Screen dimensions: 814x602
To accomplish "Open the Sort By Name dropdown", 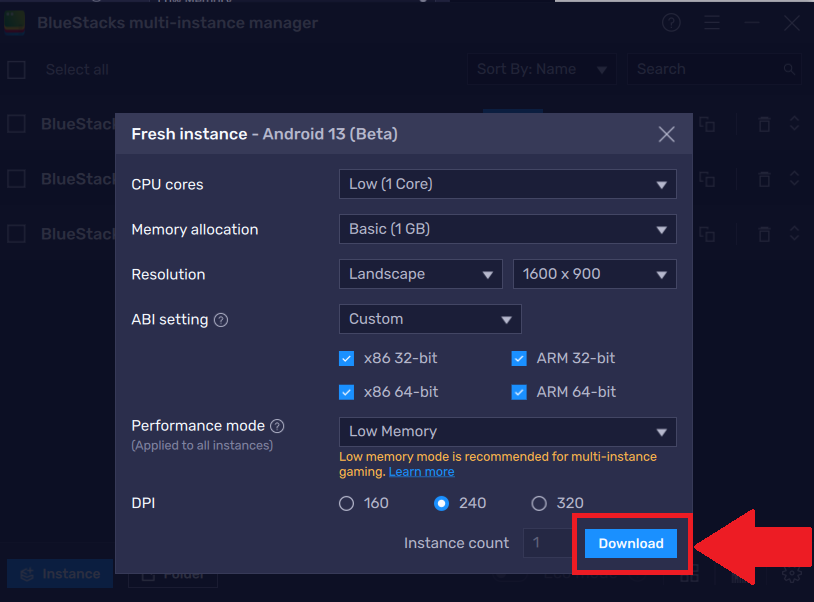I will pyautogui.click(x=541, y=69).
